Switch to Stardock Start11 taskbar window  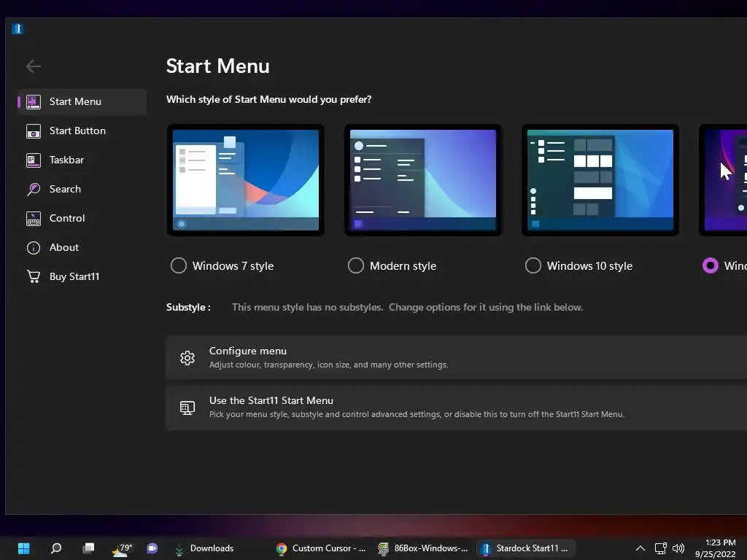click(525, 548)
